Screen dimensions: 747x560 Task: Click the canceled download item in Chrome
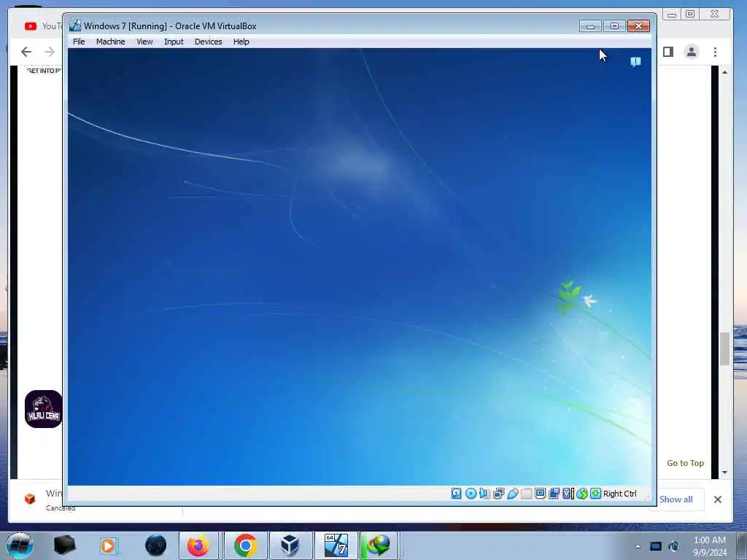click(x=44, y=499)
